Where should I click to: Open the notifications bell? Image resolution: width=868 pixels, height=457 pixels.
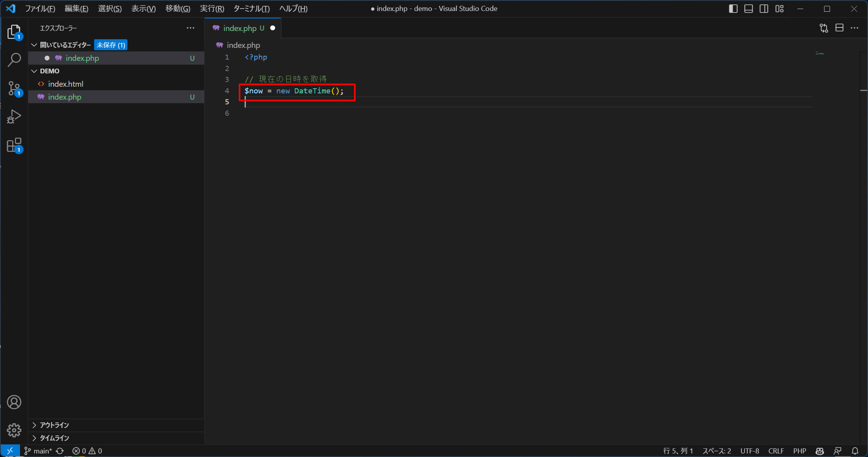coord(855,451)
